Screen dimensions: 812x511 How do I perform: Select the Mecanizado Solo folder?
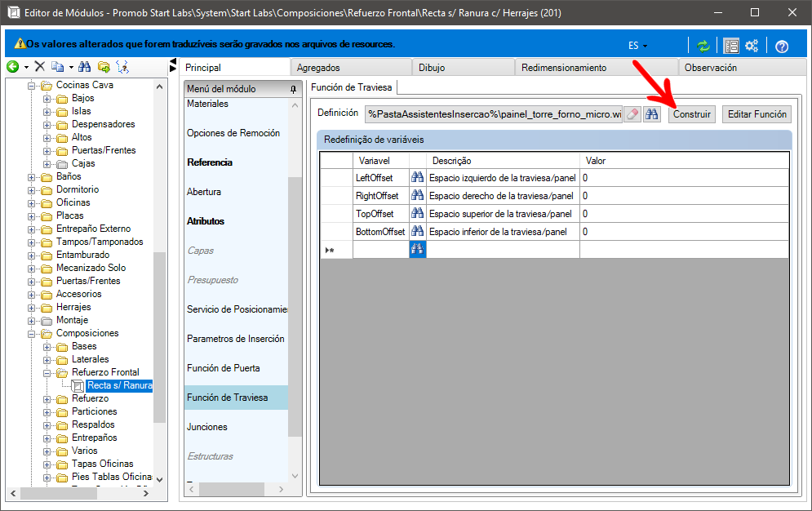click(x=91, y=268)
